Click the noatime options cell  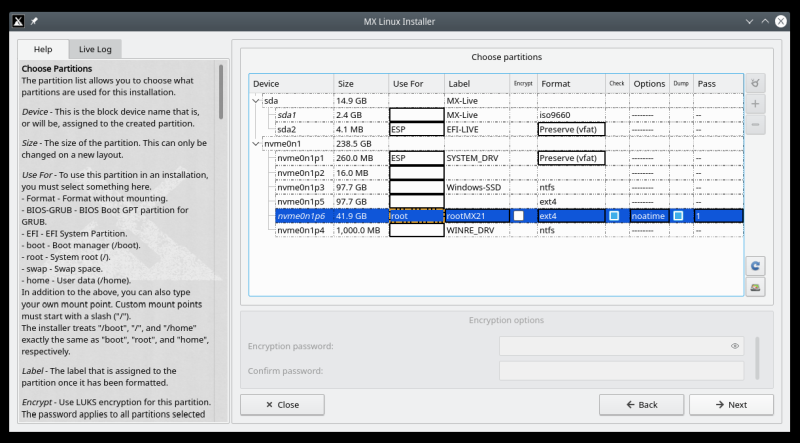pos(649,216)
